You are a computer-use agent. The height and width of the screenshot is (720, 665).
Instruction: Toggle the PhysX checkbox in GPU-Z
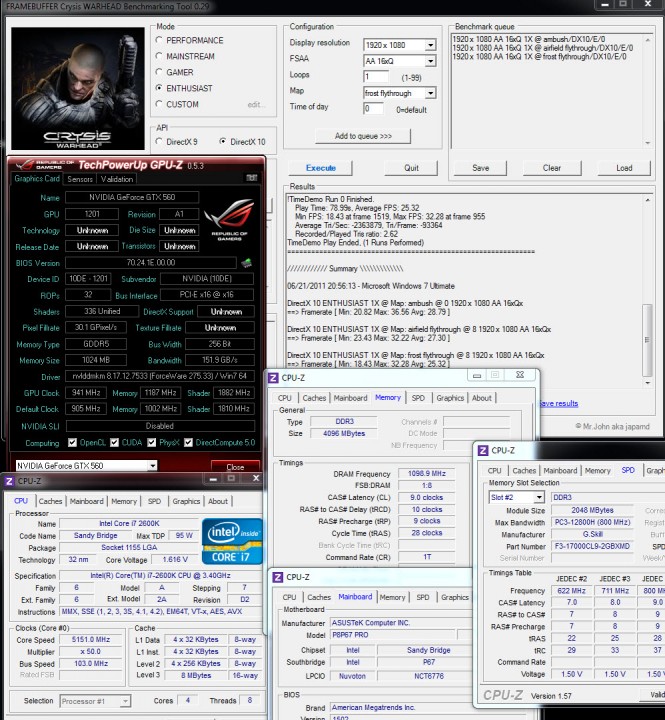pos(152,442)
